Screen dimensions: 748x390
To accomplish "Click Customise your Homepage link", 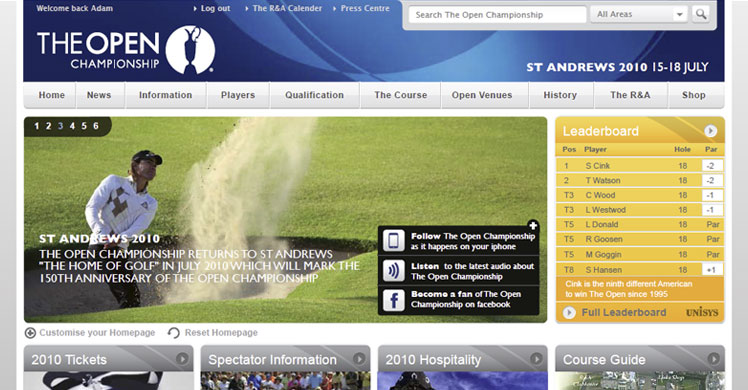I will (x=97, y=333).
